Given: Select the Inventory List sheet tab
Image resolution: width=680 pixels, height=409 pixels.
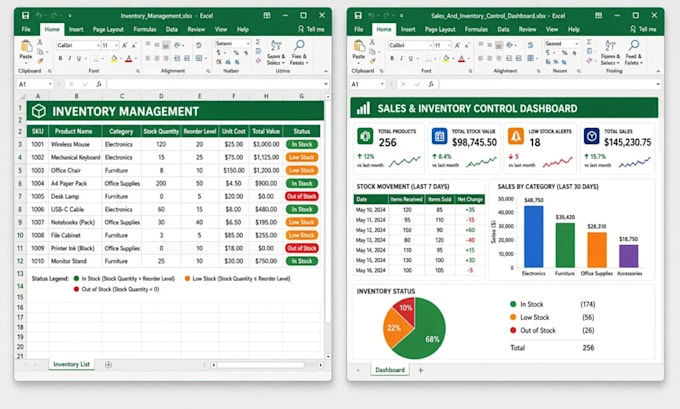Looking at the screenshot, I should (72, 364).
